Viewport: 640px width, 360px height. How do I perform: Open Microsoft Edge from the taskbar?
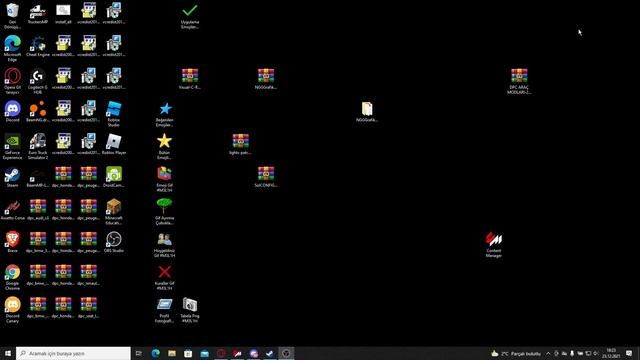[x=156, y=353]
